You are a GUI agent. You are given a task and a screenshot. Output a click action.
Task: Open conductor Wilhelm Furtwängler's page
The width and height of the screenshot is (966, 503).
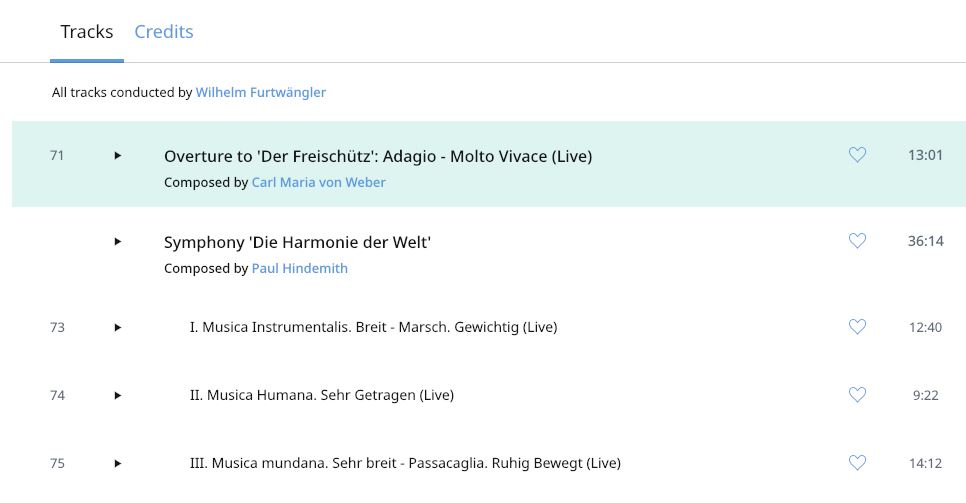tap(261, 92)
